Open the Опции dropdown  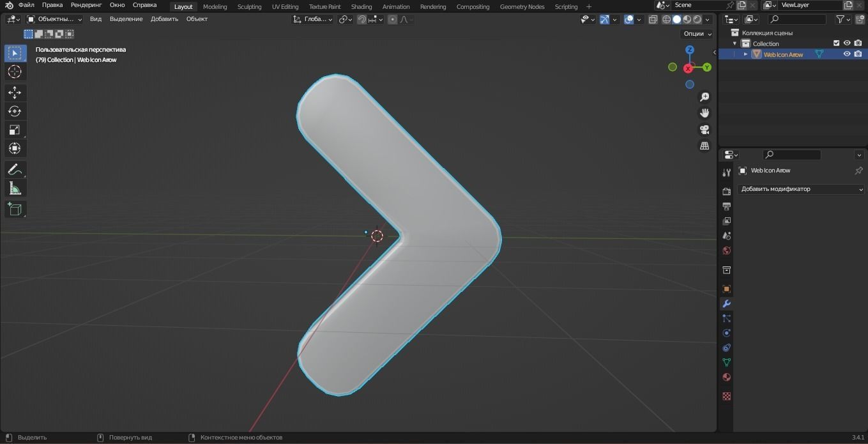[697, 34]
